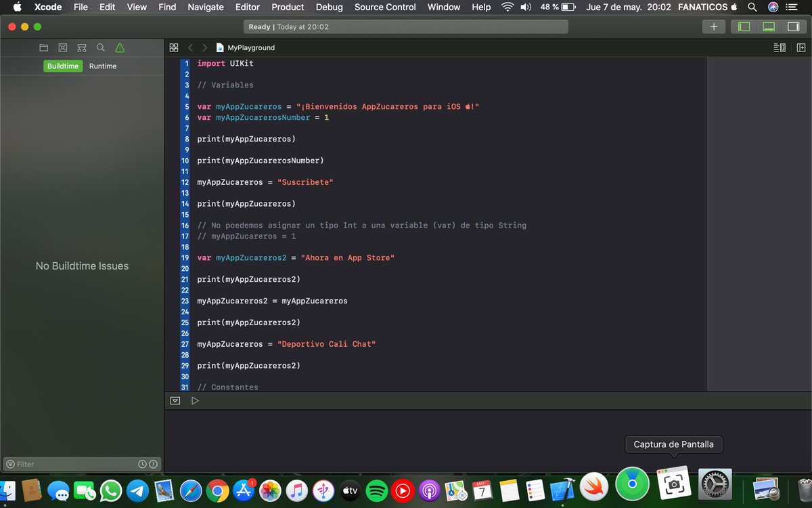Go back with the left chevron arrow
Viewport: 812px width, 508px height.
click(190, 47)
